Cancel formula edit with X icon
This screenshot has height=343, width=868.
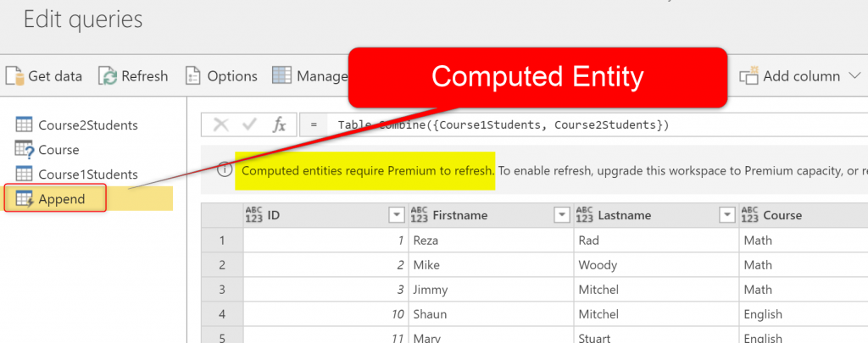point(221,125)
